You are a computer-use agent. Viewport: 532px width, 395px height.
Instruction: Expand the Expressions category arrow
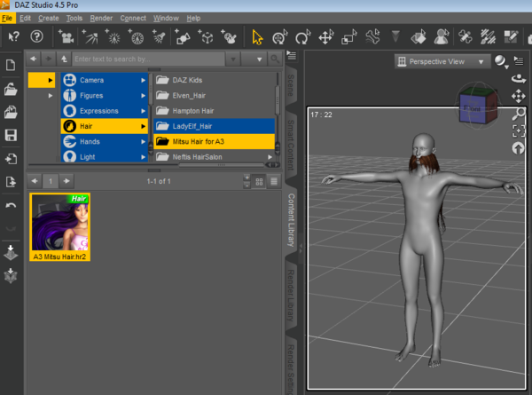pyautogui.click(x=143, y=111)
